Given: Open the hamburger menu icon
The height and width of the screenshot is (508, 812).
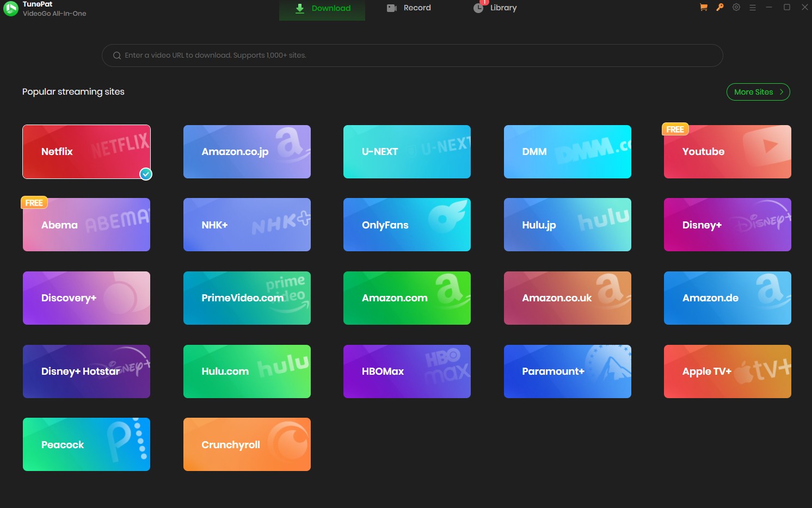Looking at the screenshot, I should click(x=753, y=8).
